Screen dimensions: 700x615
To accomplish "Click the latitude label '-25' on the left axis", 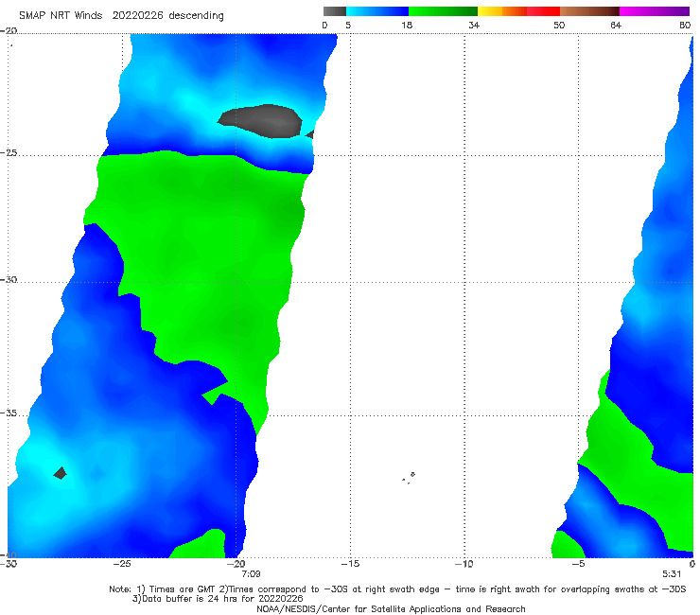I will click(x=9, y=152).
